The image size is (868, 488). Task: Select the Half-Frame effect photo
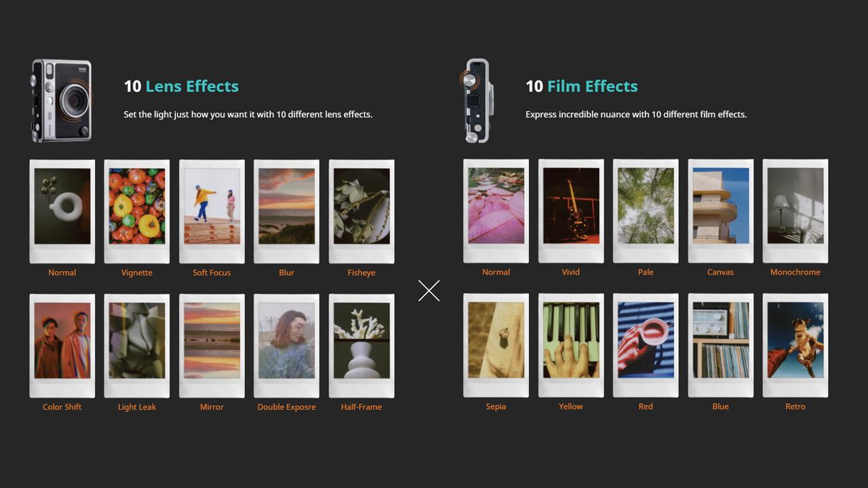point(361,346)
